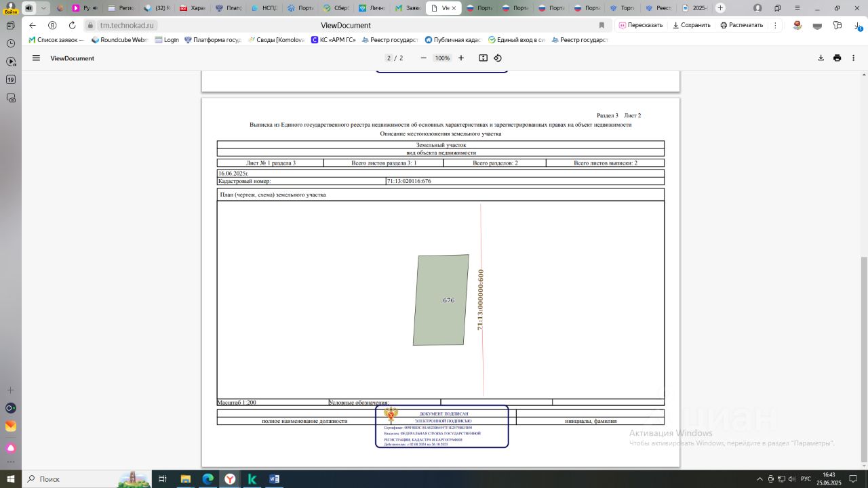This screenshot has height=488, width=868.
Task: Switch the РУС input language
Action: pos(806,479)
